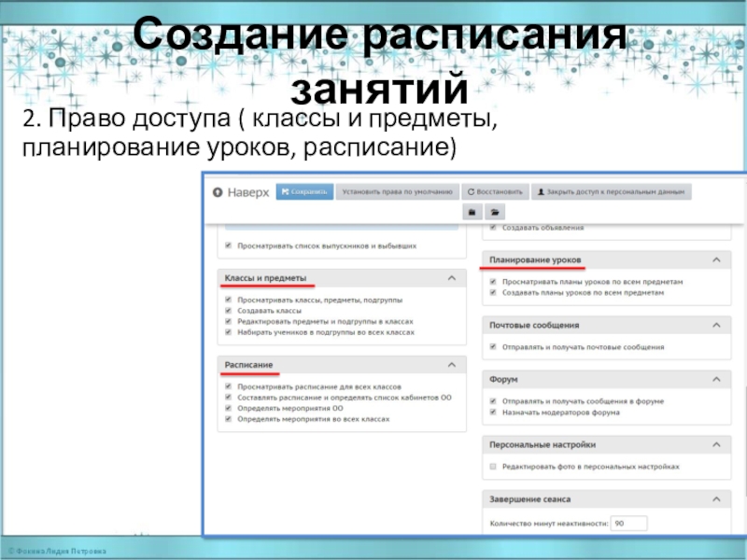The width and height of the screenshot is (747, 560).
Task: Collapse the Завершение сеанса section chevron
Action: coord(716,499)
